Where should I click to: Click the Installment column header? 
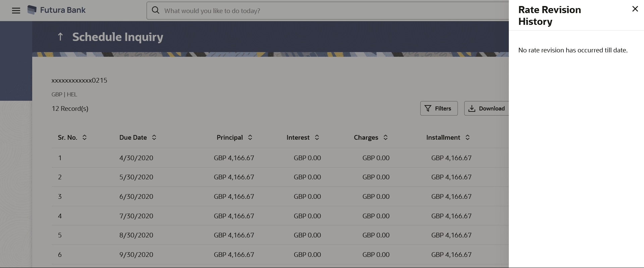443,137
